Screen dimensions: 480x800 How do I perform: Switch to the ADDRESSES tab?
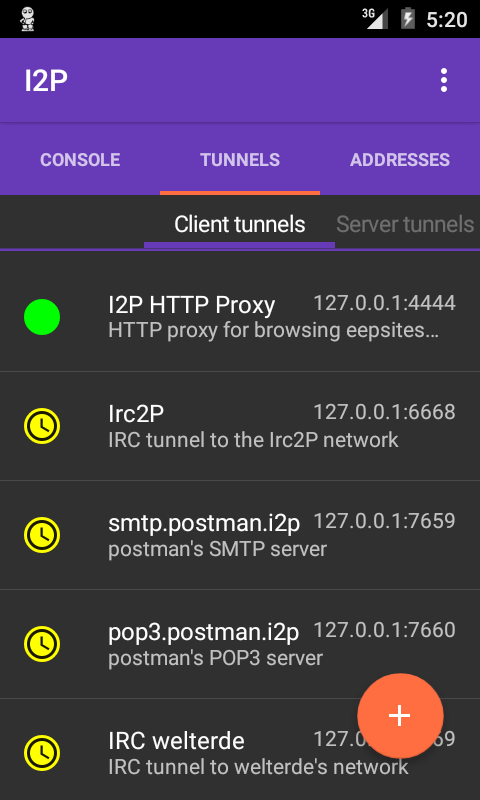pos(400,160)
